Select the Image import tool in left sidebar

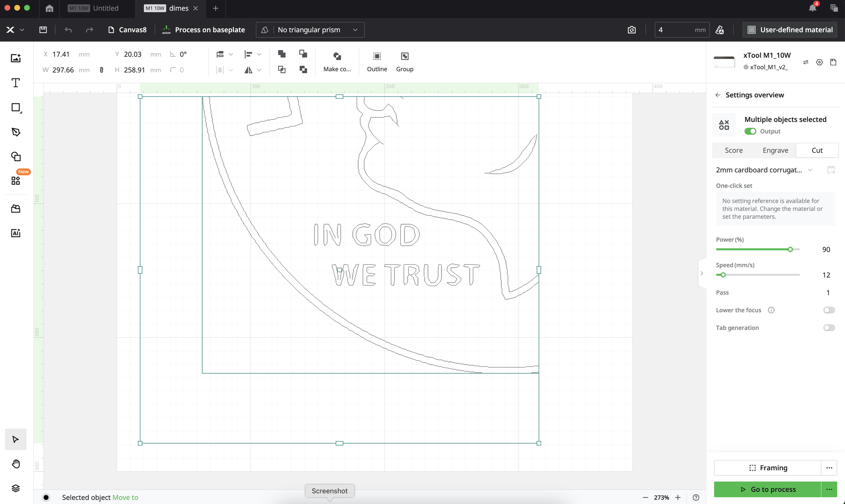tap(15, 58)
